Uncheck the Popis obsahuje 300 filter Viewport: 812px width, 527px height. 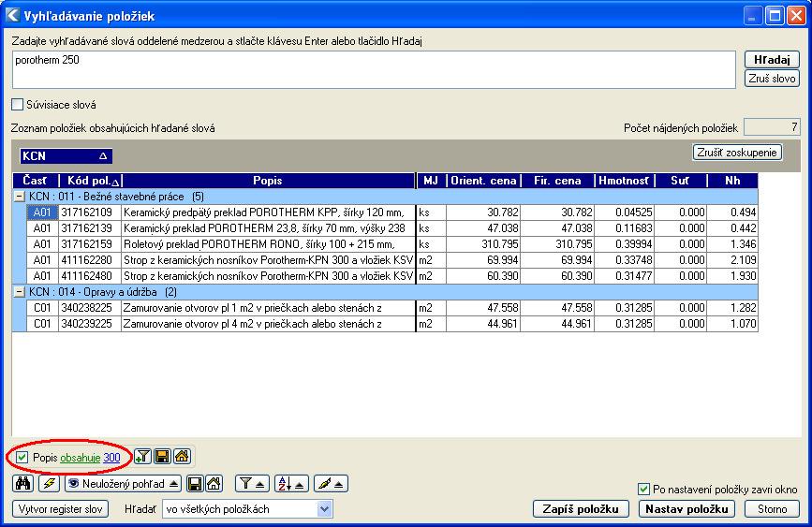[22, 457]
